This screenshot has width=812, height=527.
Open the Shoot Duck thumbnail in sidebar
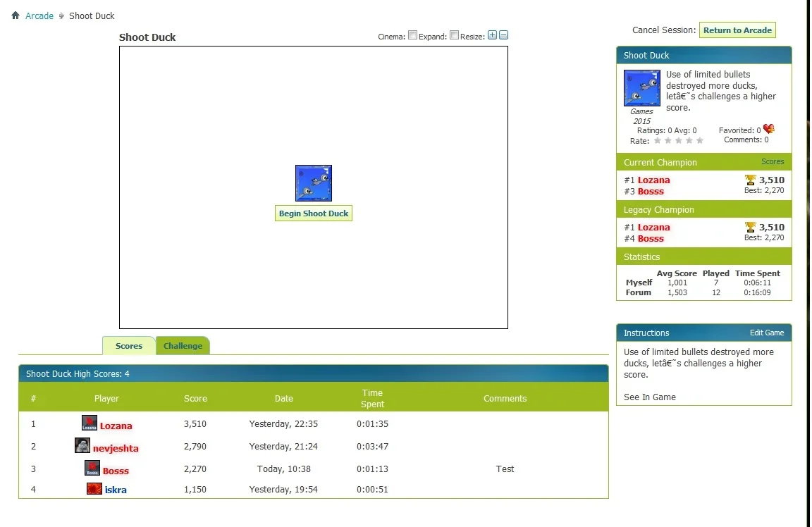coord(641,88)
